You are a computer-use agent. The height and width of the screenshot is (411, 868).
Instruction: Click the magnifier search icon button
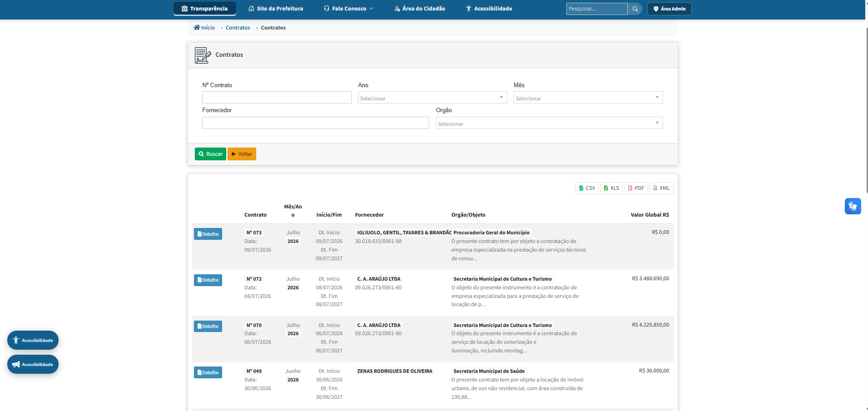[635, 9]
